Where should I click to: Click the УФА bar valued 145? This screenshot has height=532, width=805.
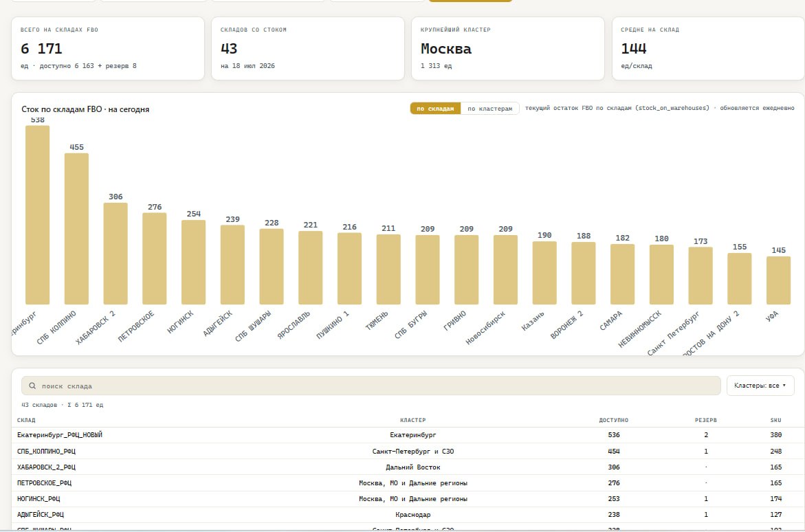(x=779, y=280)
